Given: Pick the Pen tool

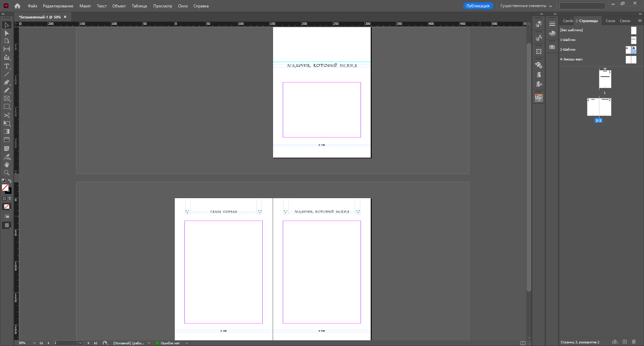Looking at the screenshot, I should 6,82.
